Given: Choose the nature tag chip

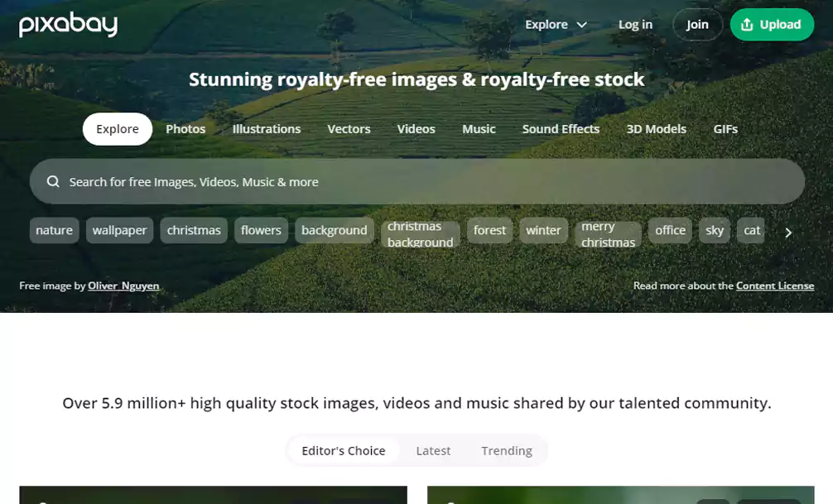Looking at the screenshot, I should point(55,230).
